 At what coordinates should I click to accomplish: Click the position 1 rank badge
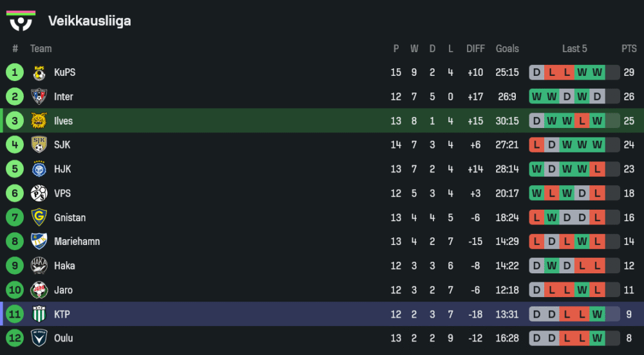[15, 73]
